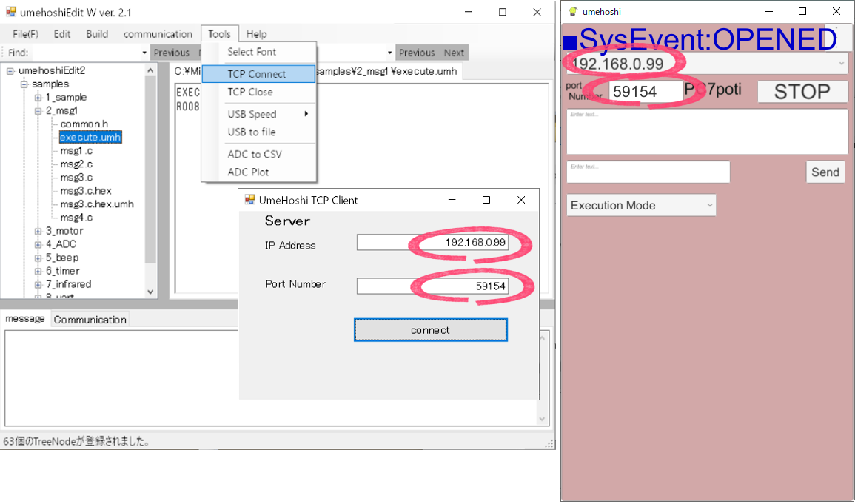Viewport: 855px width, 504px height.
Task: Click the IP Address field in TCP Client
Action: tap(432, 243)
